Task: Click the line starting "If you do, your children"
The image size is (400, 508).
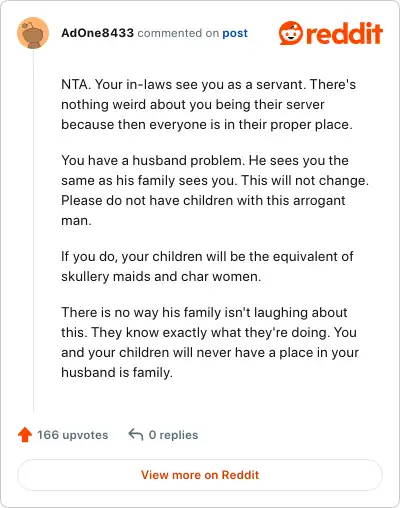Action: (207, 257)
